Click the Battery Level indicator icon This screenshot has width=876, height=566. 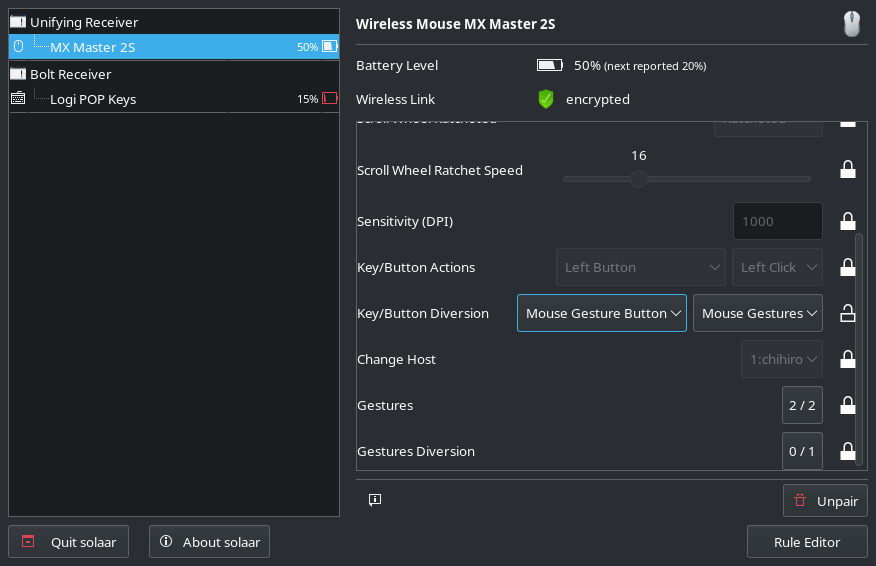coord(550,65)
